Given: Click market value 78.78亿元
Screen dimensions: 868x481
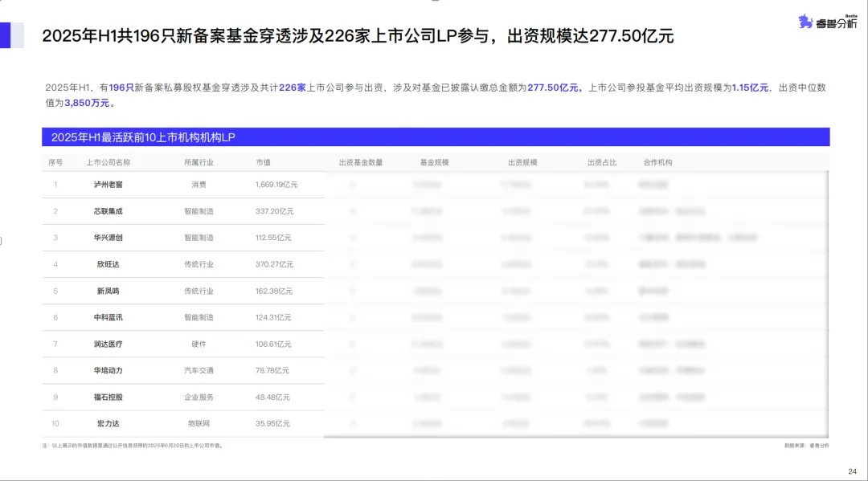Looking at the screenshot, I should (272, 370).
